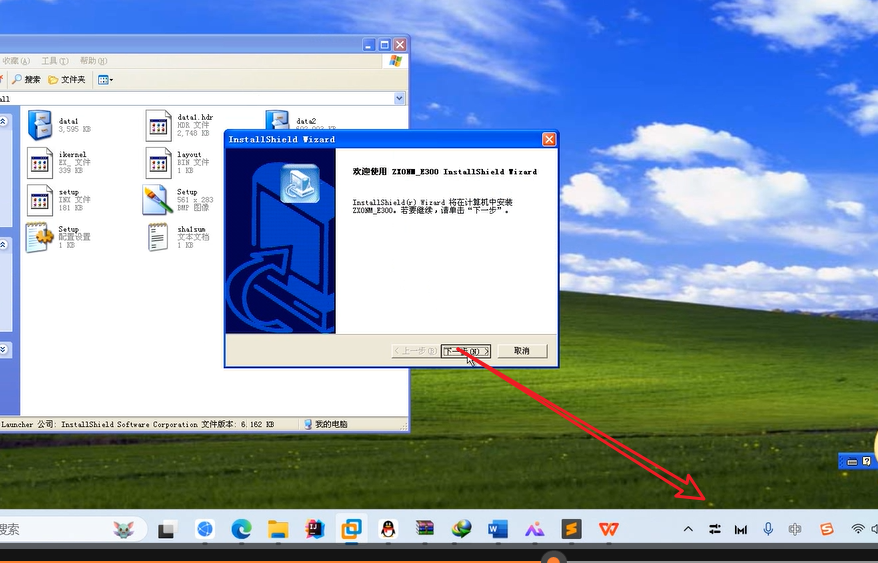Collapse the sidebar section beside Setup 配置设置 row
The image size is (878, 563).
[4, 245]
